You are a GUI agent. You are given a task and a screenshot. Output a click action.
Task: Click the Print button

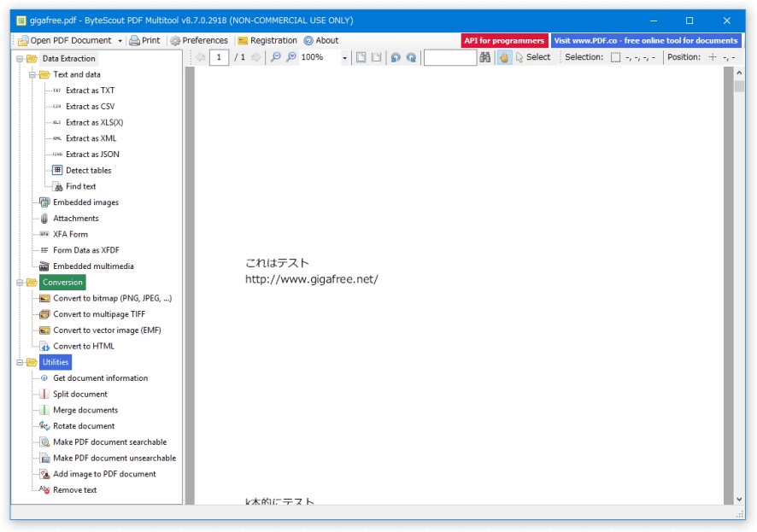(145, 40)
